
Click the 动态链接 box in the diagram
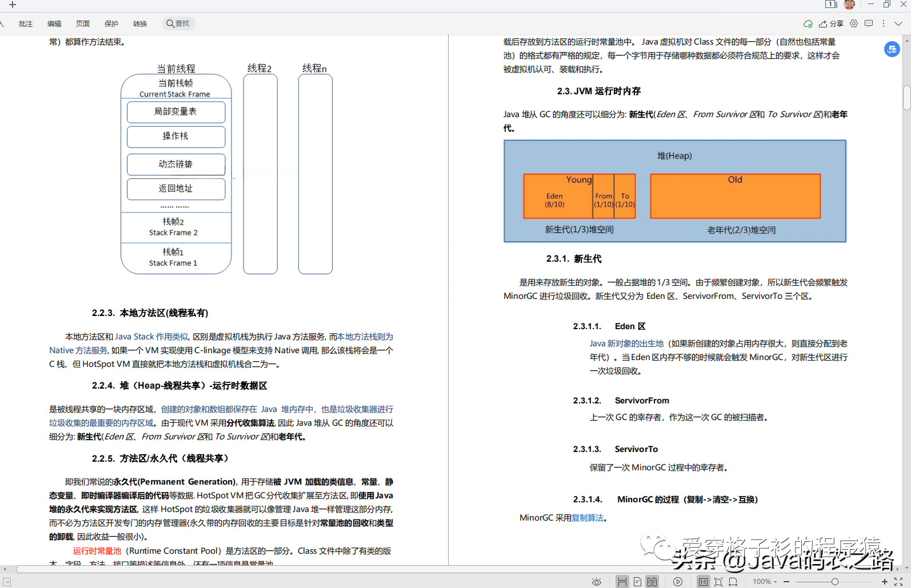click(176, 165)
